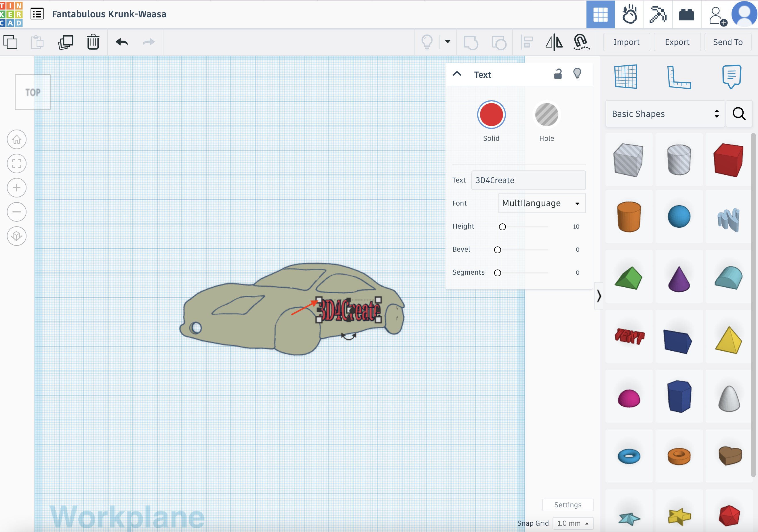Hide selected shape with lightbulb icon
Image resolution: width=758 pixels, height=532 pixels.
[577, 73]
